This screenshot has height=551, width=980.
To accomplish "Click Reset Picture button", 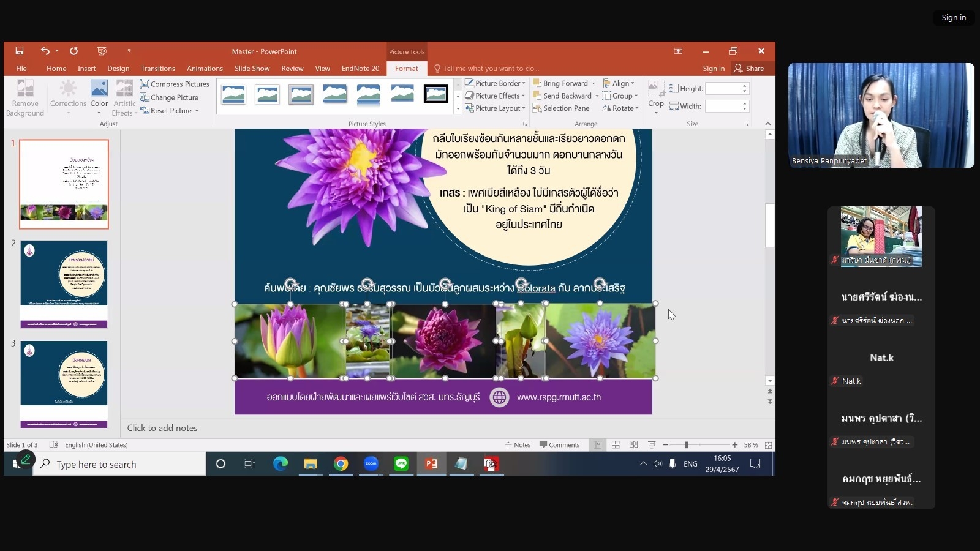I will [166, 111].
